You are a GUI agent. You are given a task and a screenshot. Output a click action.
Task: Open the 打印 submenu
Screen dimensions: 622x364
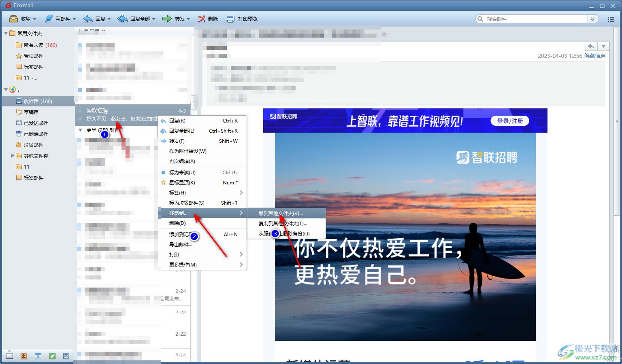202,254
